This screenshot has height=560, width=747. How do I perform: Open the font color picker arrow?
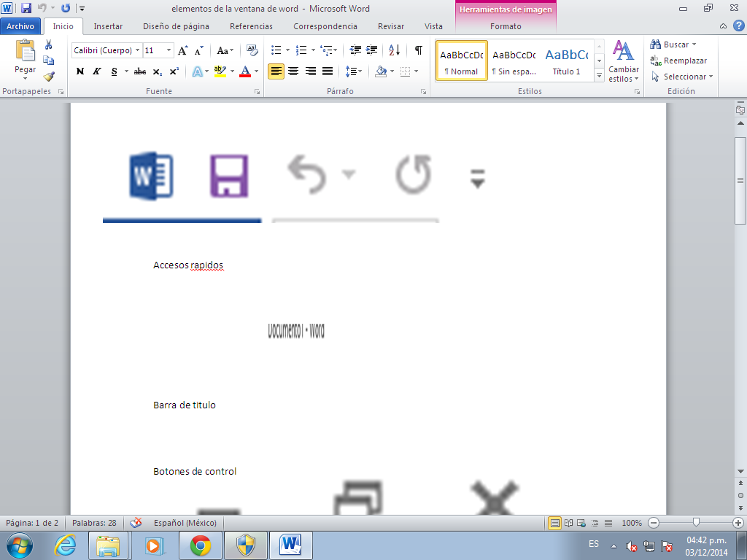pyautogui.click(x=256, y=71)
